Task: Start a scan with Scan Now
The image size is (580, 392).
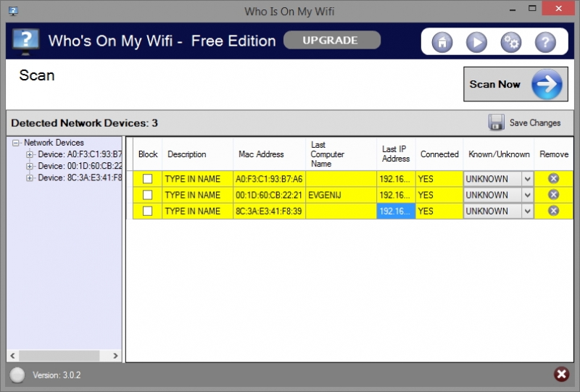Action: click(x=515, y=84)
